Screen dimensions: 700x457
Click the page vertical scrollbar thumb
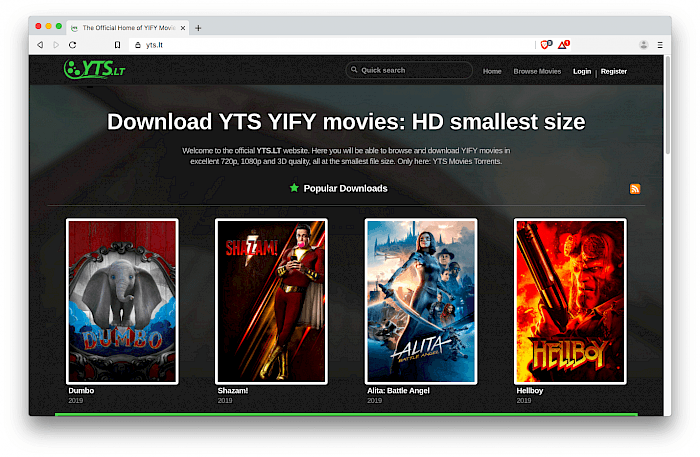[667, 105]
